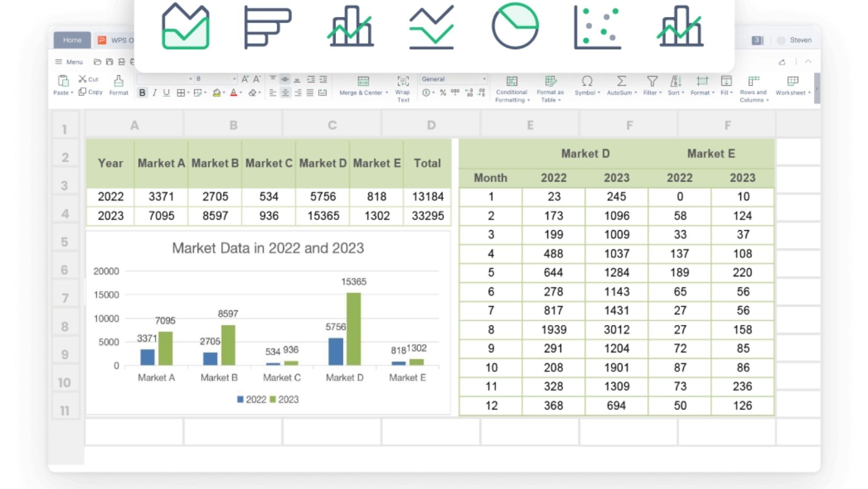Expand the Merge & Center dropdown arrow
Viewport: 868px width, 489px height.
coord(387,93)
